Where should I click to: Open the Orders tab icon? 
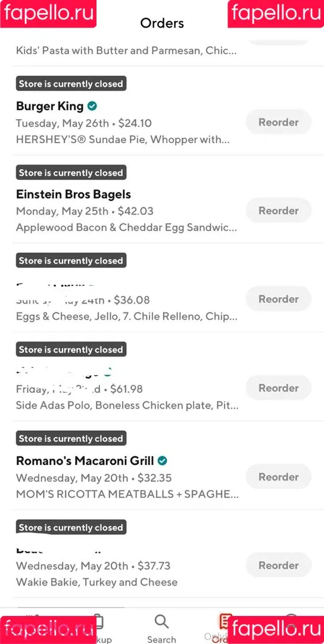(x=223, y=621)
